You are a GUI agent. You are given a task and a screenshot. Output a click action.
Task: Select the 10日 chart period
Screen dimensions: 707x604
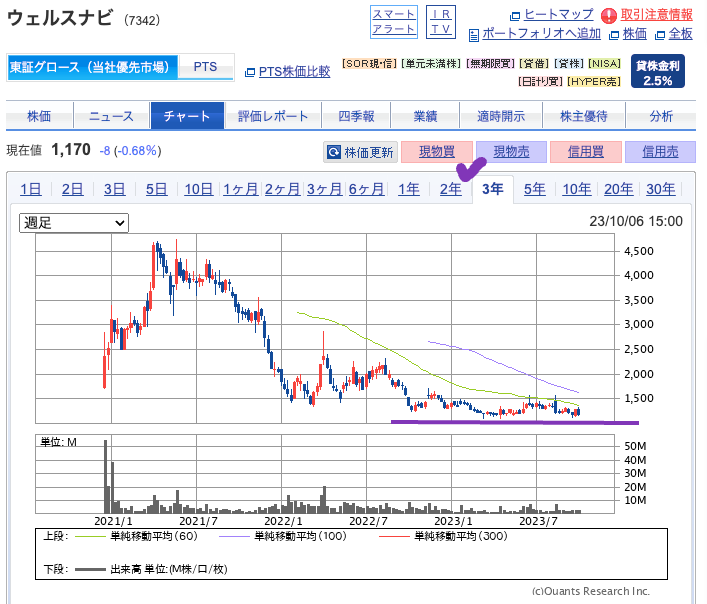(x=198, y=189)
